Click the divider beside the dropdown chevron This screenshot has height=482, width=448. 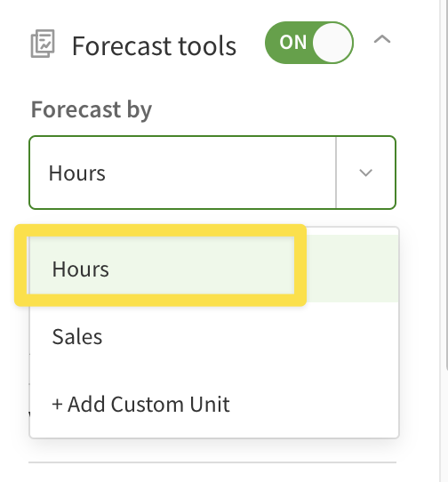tap(336, 173)
